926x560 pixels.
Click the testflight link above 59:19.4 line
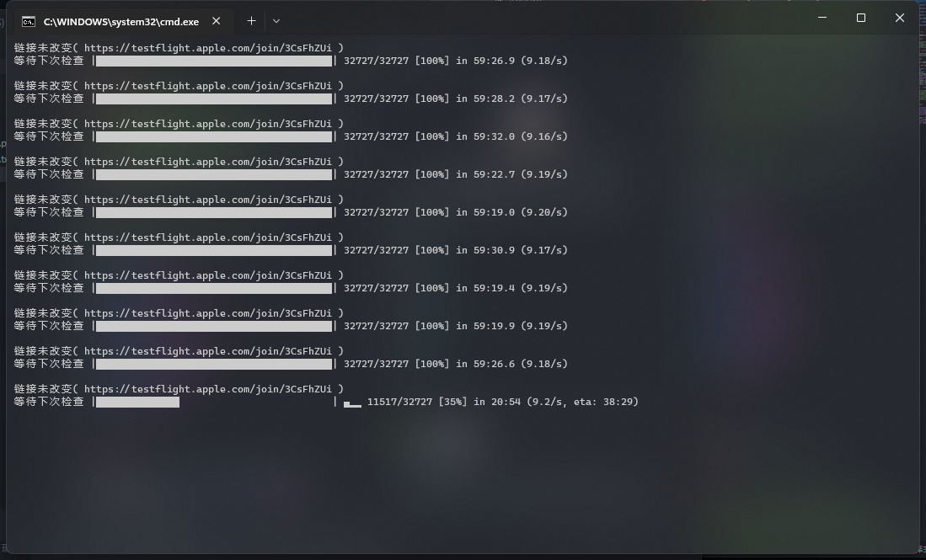point(208,275)
